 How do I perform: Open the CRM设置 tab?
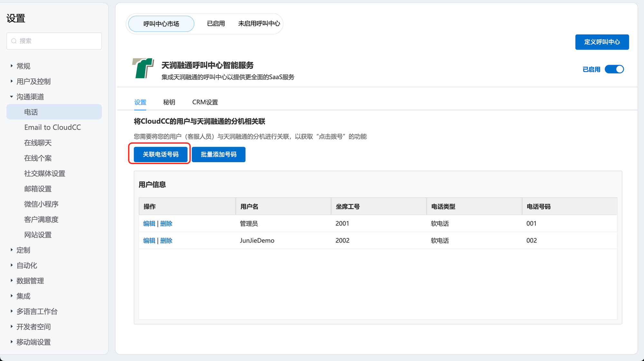point(205,102)
